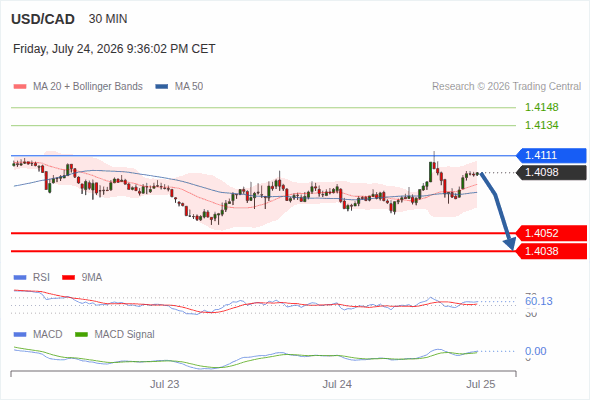The height and width of the screenshot is (400, 590).
Task: Click the MA 50 blue legend swatch
Action: click(162, 87)
